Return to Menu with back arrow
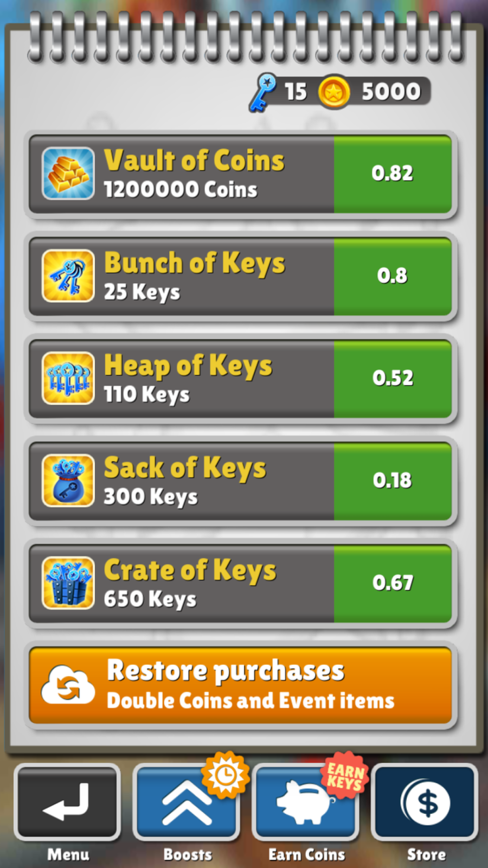This screenshot has height=868, width=488. (68, 802)
